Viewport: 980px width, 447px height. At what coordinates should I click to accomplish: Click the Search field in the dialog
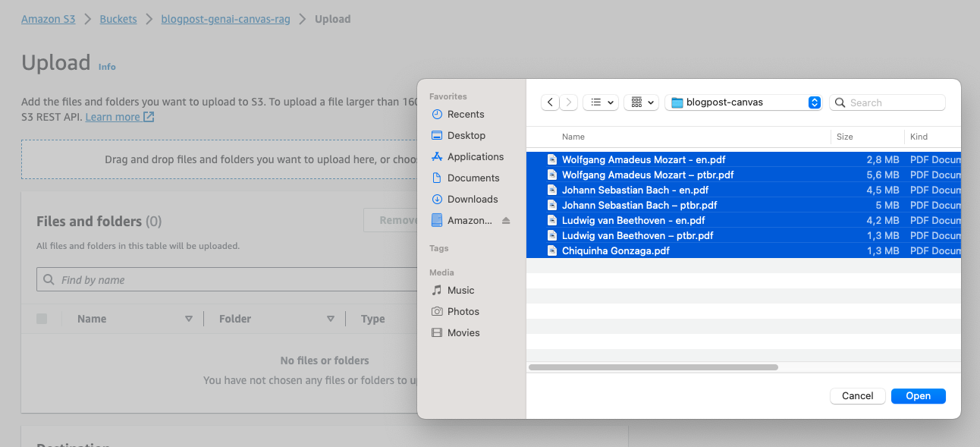887,102
